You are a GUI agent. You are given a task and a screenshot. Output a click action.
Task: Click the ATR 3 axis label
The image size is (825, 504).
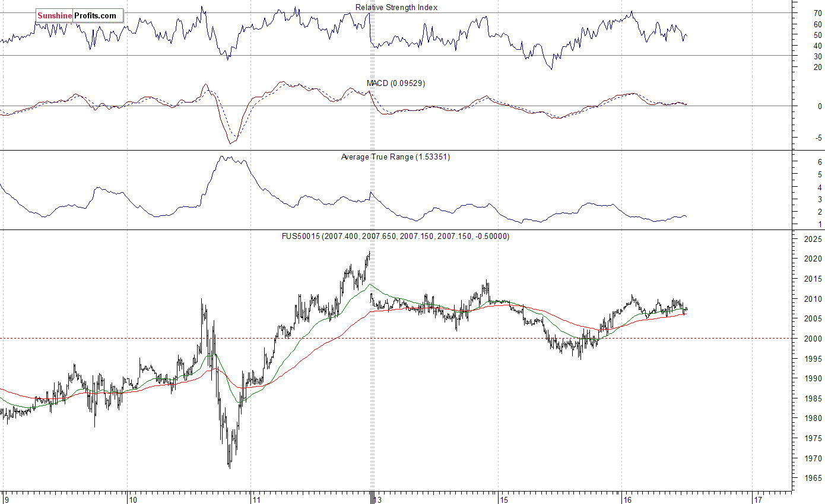(820, 199)
